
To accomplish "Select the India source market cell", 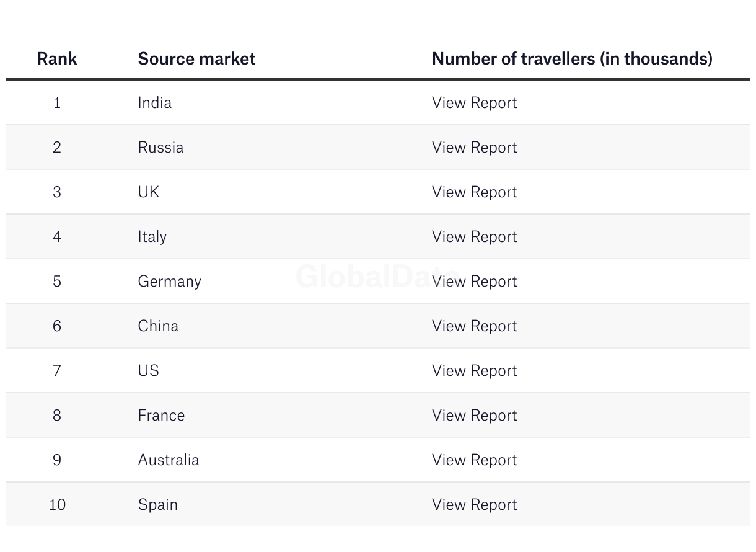I will point(154,102).
